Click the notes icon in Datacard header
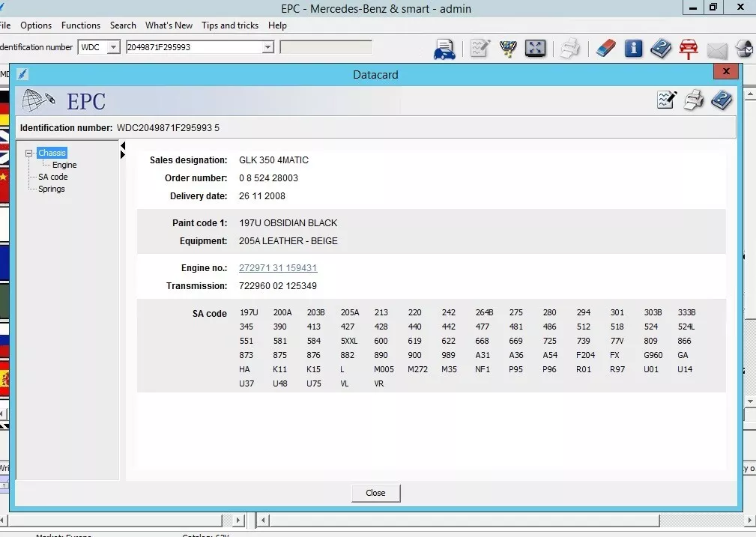Image resolution: width=756 pixels, height=537 pixels. click(x=667, y=100)
